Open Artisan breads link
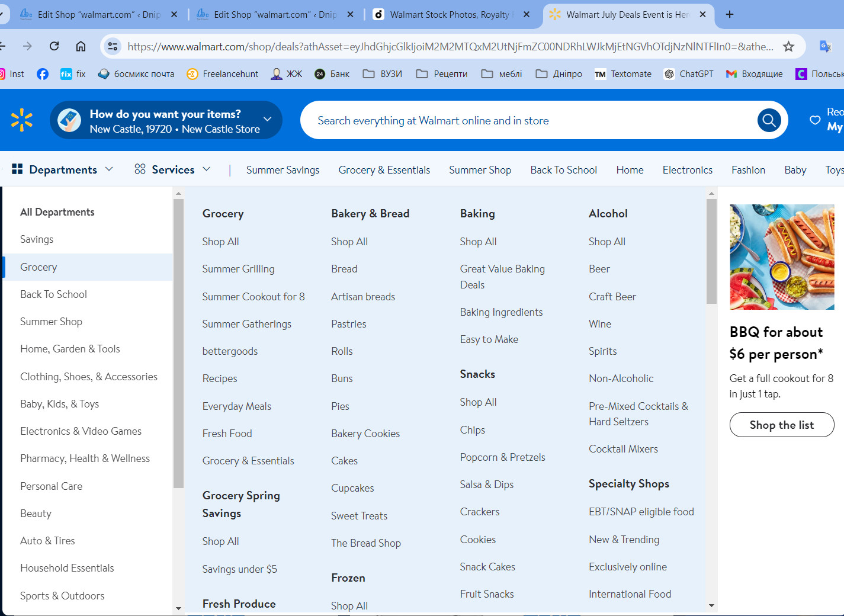844x616 pixels. point(363,297)
